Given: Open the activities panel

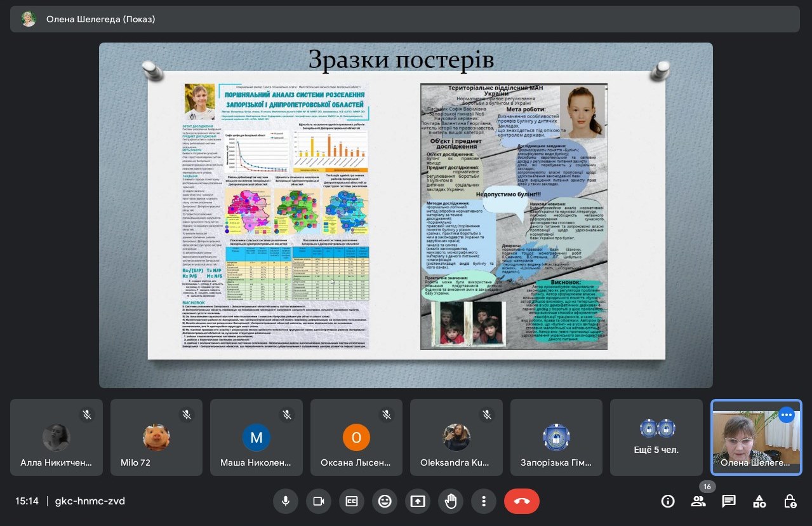Looking at the screenshot, I should pyautogui.click(x=759, y=501).
